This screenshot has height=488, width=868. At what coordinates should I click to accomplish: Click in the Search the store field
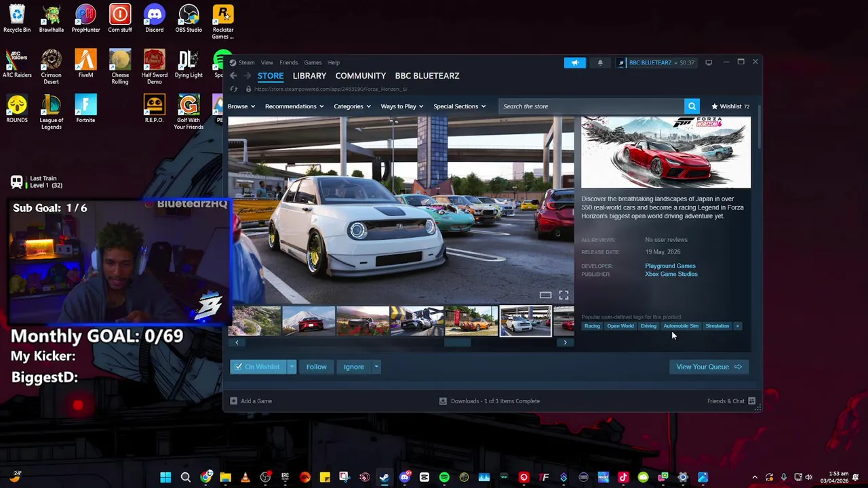[591, 106]
